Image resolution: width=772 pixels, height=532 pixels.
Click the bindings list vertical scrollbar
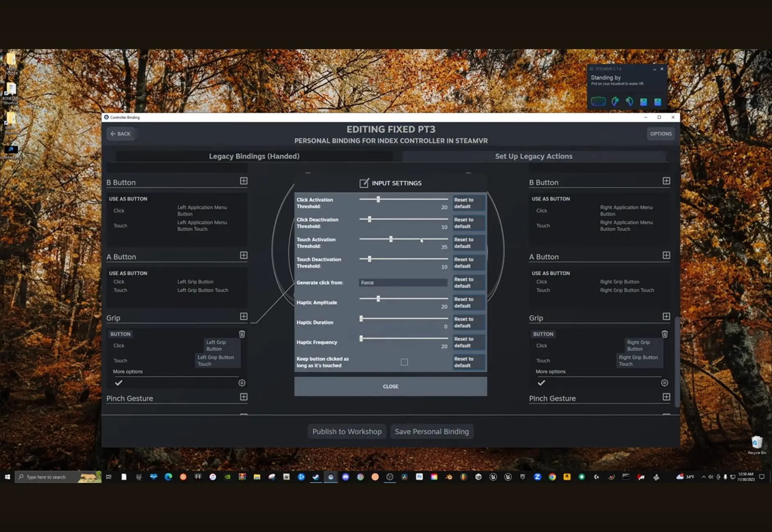(677, 362)
